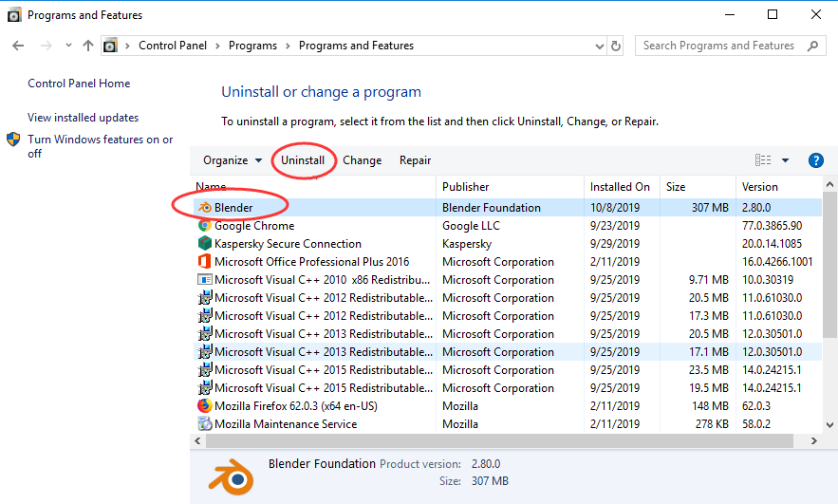Screen dimensions: 838x504
Task: Open the View installed updates link
Action: pos(84,118)
